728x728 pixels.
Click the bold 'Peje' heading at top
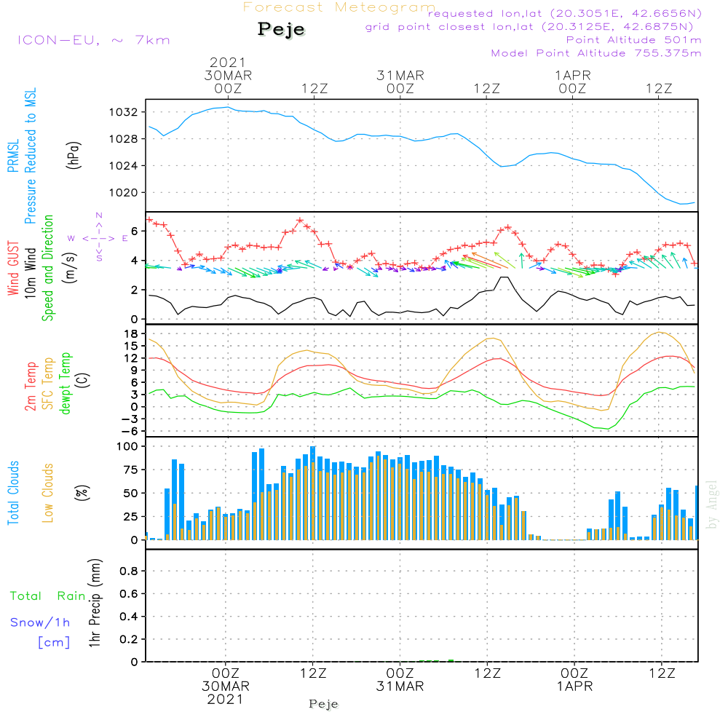pos(281,29)
